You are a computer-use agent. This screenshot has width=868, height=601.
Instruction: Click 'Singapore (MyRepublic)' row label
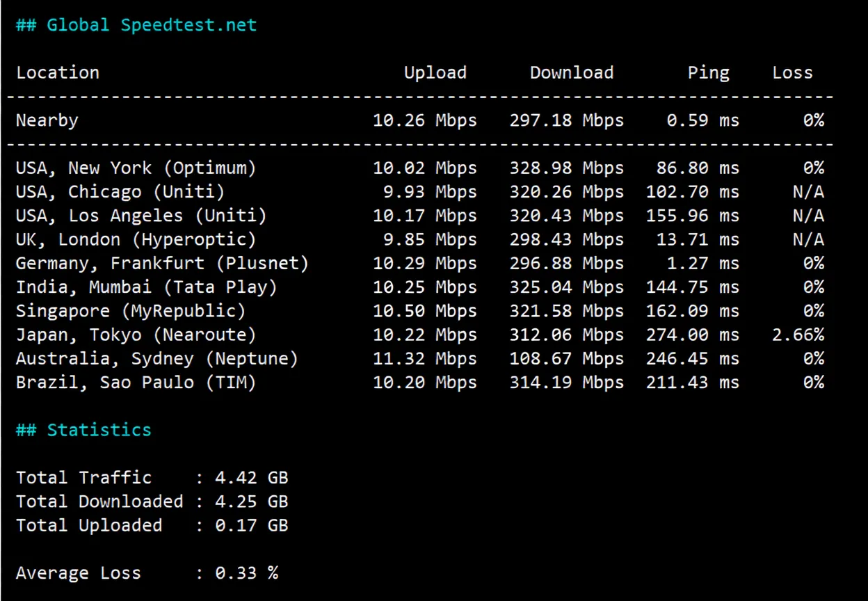pyautogui.click(x=131, y=310)
